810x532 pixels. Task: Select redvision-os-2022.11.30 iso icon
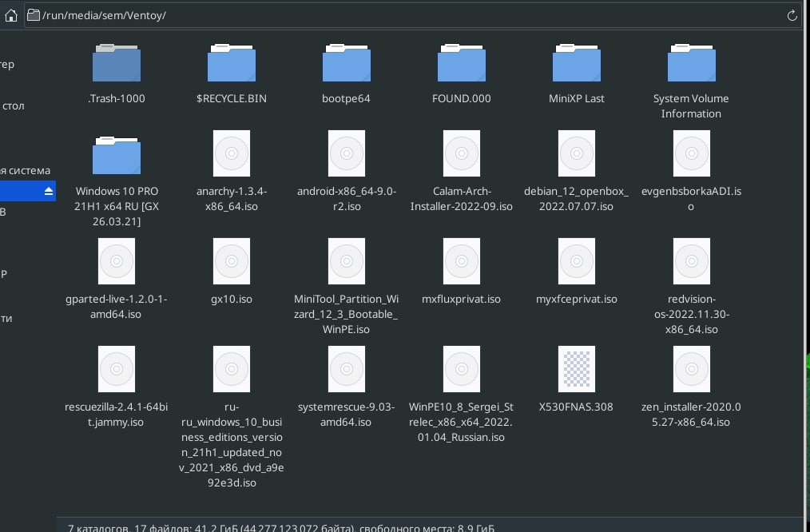point(692,261)
